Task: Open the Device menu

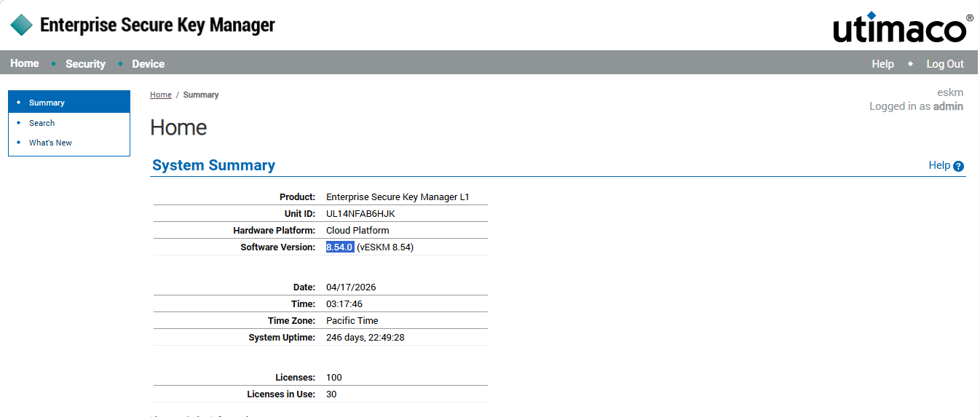Action: point(149,64)
